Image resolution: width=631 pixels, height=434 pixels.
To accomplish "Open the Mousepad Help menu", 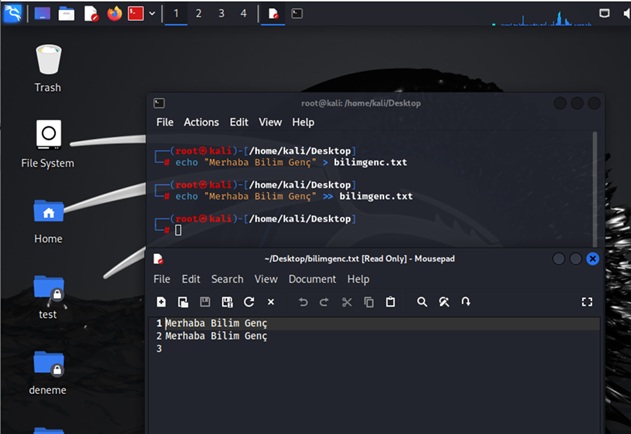I will [358, 279].
